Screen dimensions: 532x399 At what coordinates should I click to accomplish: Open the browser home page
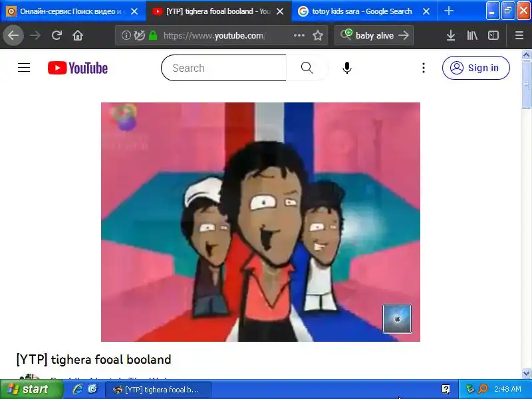click(x=78, y=35)
